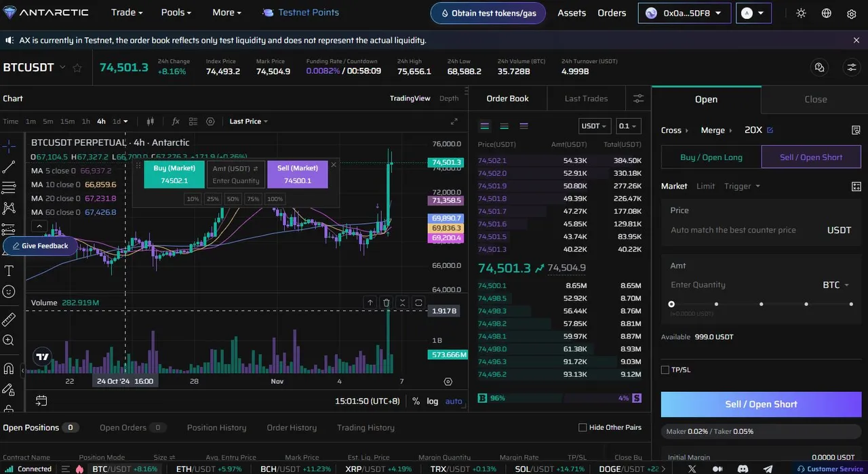Select the trend line drawing tool

pyautogui.click(x=9, y=167)
